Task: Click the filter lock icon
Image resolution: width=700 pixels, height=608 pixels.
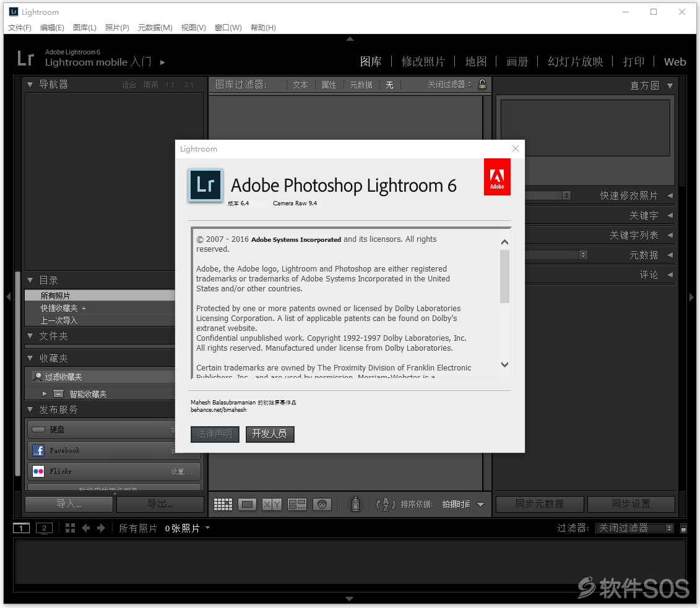Action: coord(482,84)
